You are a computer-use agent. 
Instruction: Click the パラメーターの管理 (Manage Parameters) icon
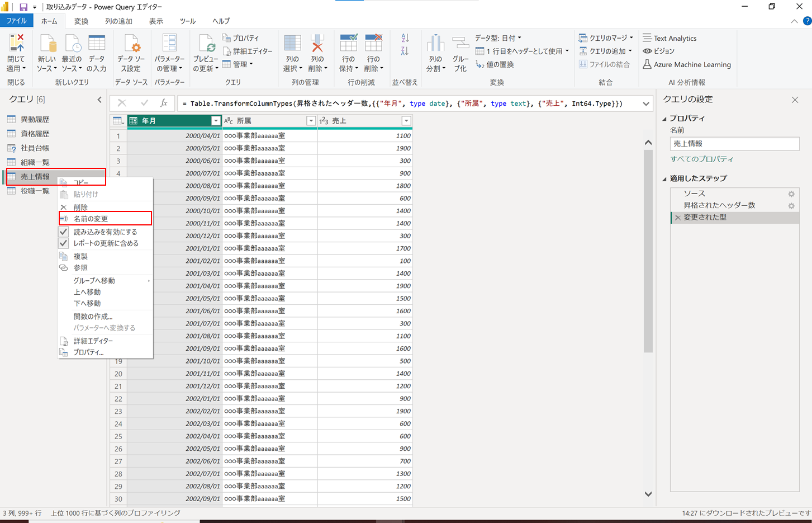click(x=169, y=44)
